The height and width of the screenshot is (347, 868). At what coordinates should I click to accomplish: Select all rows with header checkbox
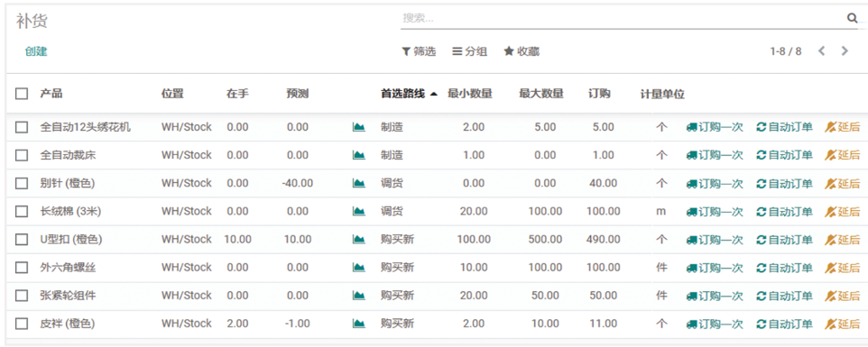point(22,94)
